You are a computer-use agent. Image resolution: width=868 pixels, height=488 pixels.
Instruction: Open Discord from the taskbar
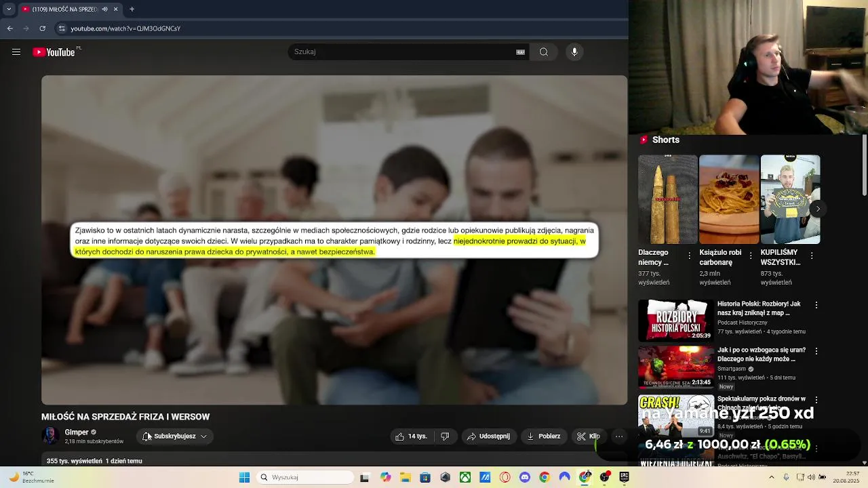[524, 477]
